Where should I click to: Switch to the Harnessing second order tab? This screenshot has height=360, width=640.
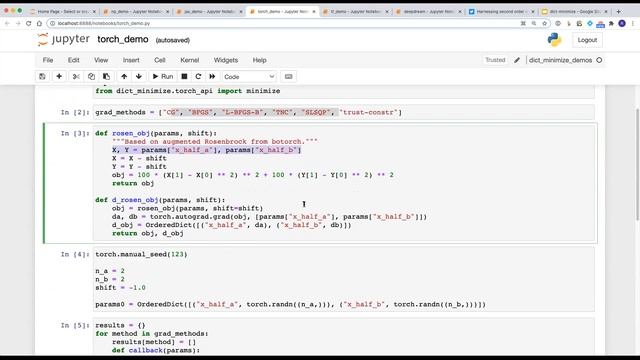pyautogui.click(x=502, y=12)
